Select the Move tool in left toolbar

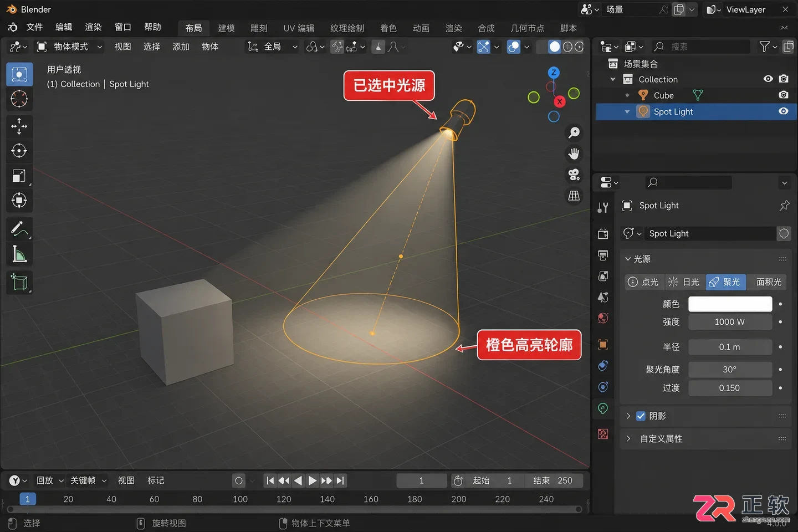19,126
